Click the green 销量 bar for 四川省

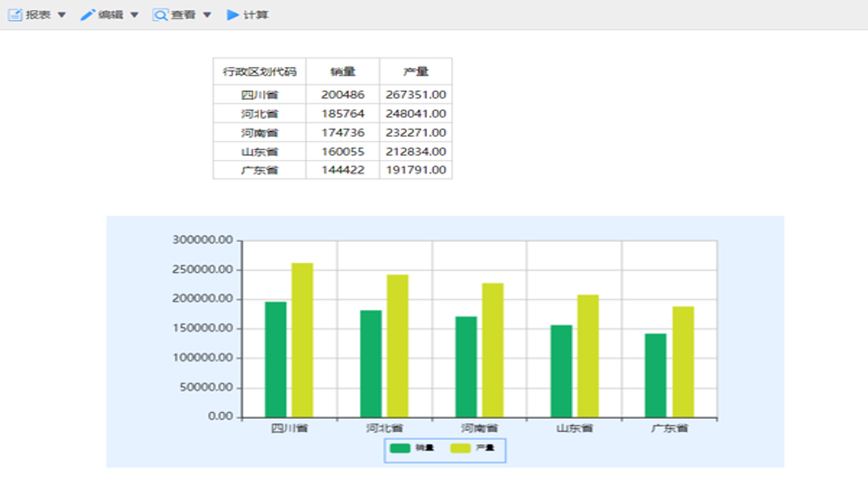[276, 359]
